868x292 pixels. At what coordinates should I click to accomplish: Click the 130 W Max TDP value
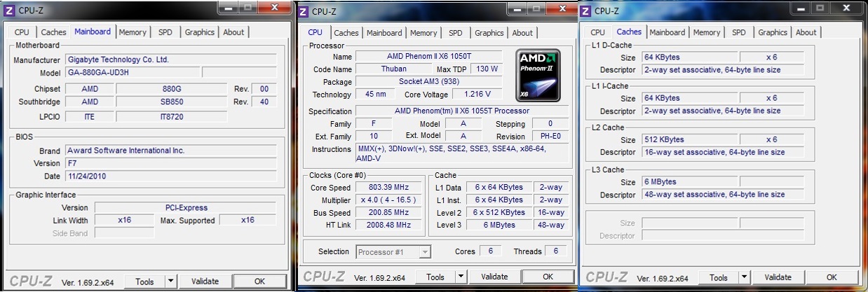[x=486, y=69]
